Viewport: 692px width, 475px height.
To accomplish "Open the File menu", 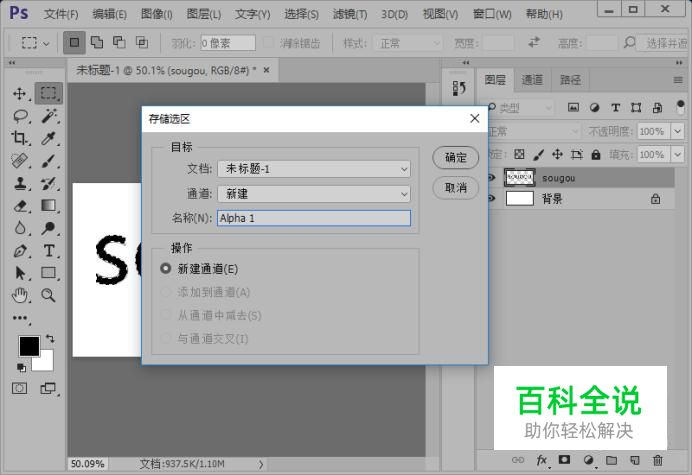I will 61,15.
